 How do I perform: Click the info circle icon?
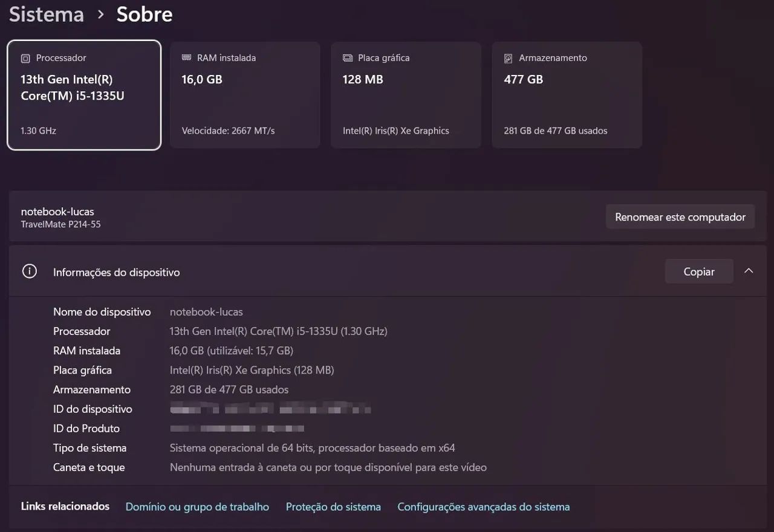click(x=29, y=271)
